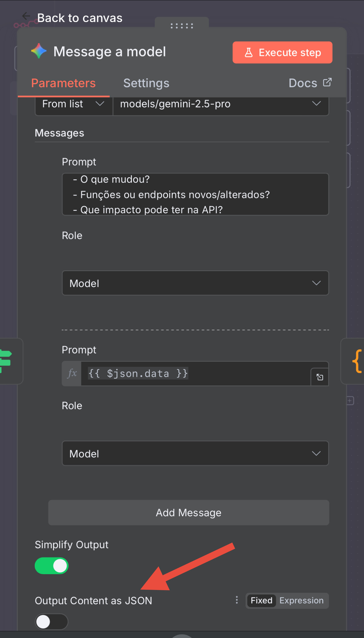Click the back arrow icon

[x=26, y=16]
